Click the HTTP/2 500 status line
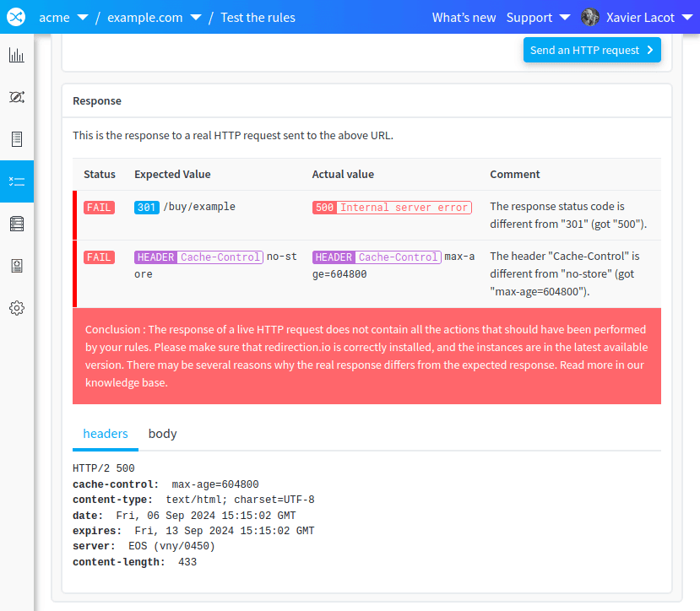 104,468
